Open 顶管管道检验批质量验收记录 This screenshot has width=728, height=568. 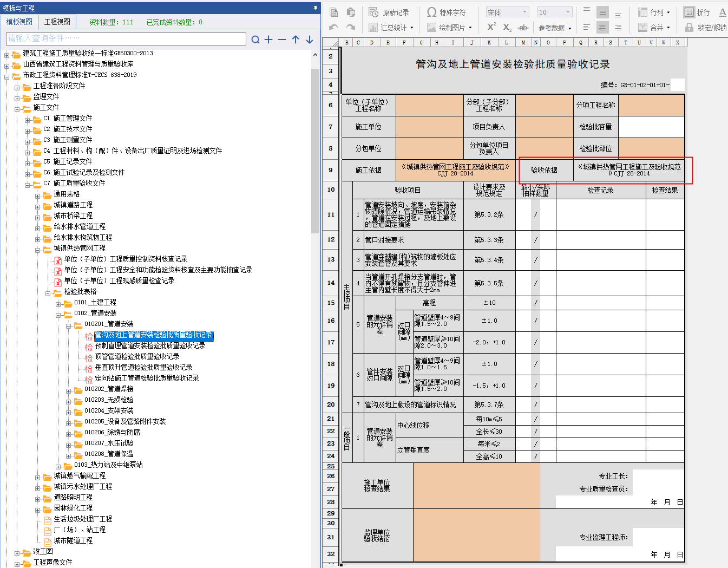137,357
